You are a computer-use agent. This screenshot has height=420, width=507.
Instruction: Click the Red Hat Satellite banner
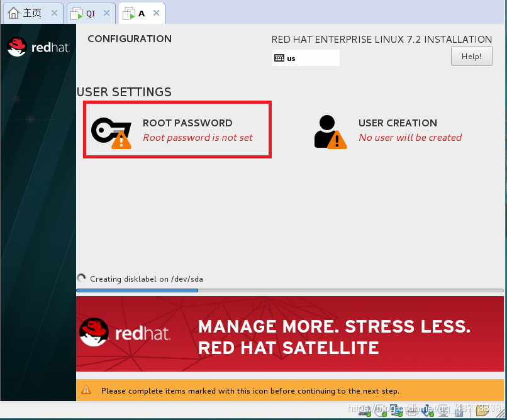[290, 334]
